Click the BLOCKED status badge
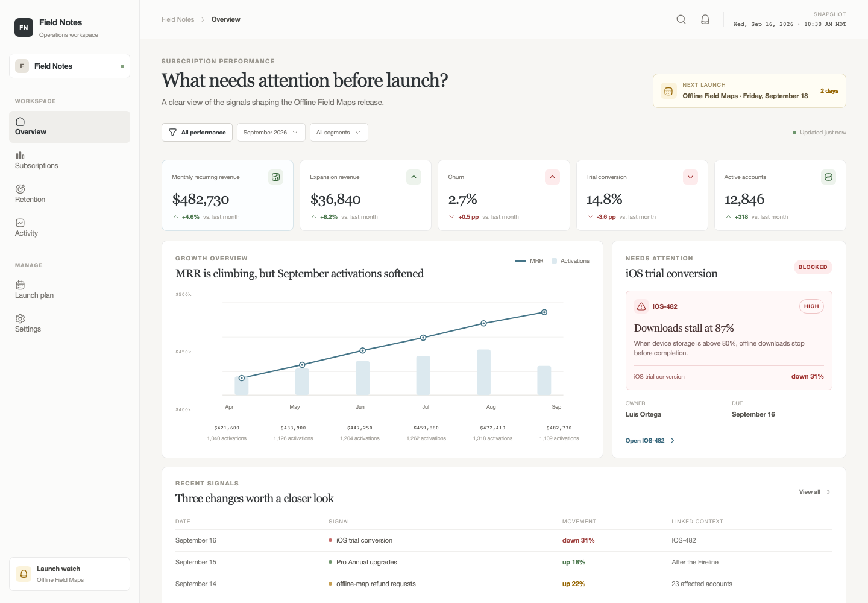Image resolution: width=868 pixels, height=603 pixels. click(x=813, y=267)
